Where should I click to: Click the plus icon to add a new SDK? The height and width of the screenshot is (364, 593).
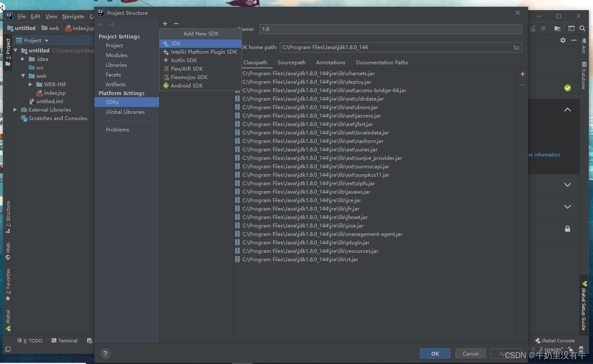pos(165,24)
